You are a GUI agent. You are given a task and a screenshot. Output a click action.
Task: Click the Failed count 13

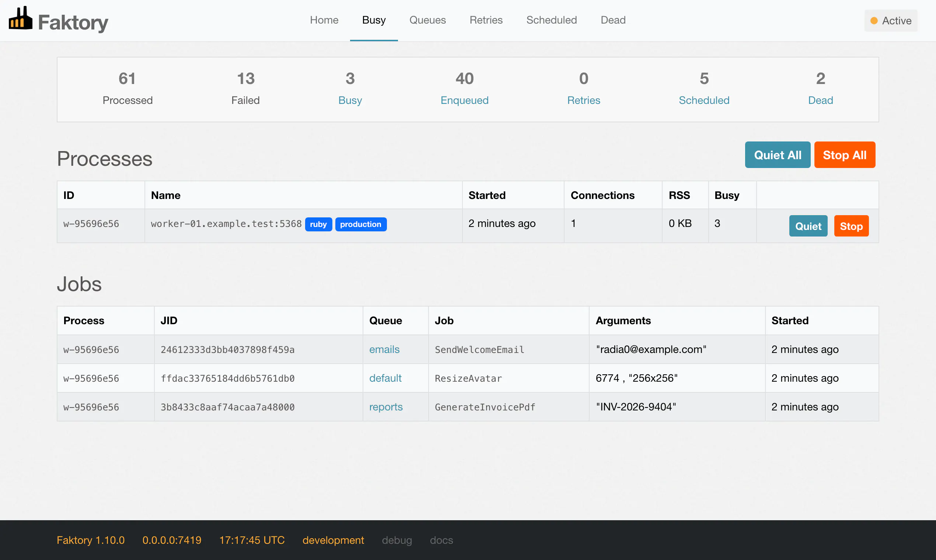(246, 78)
